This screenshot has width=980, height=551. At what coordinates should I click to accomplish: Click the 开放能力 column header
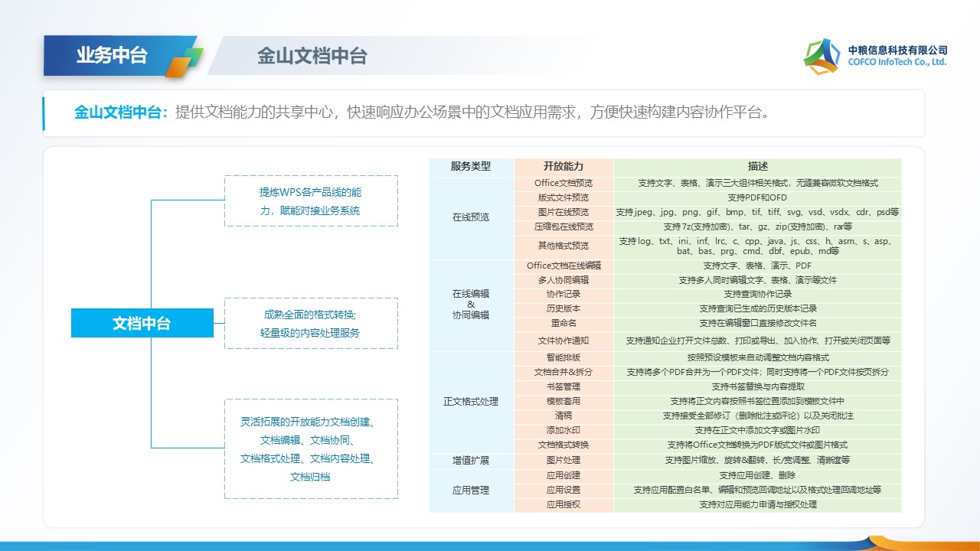563,167
